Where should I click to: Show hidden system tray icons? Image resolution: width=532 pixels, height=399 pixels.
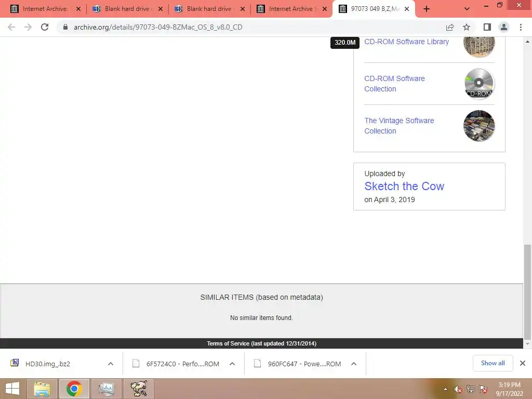(445, 389)
